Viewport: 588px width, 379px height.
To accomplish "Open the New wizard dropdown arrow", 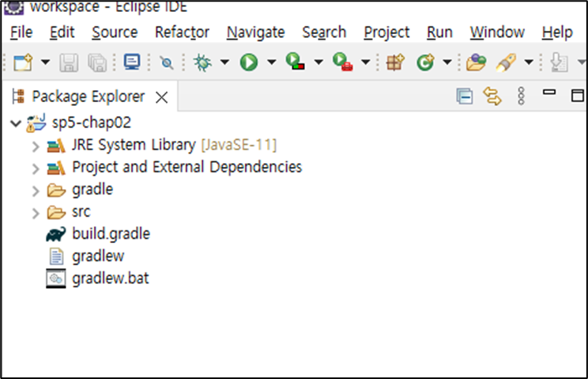I will point(45,63).
